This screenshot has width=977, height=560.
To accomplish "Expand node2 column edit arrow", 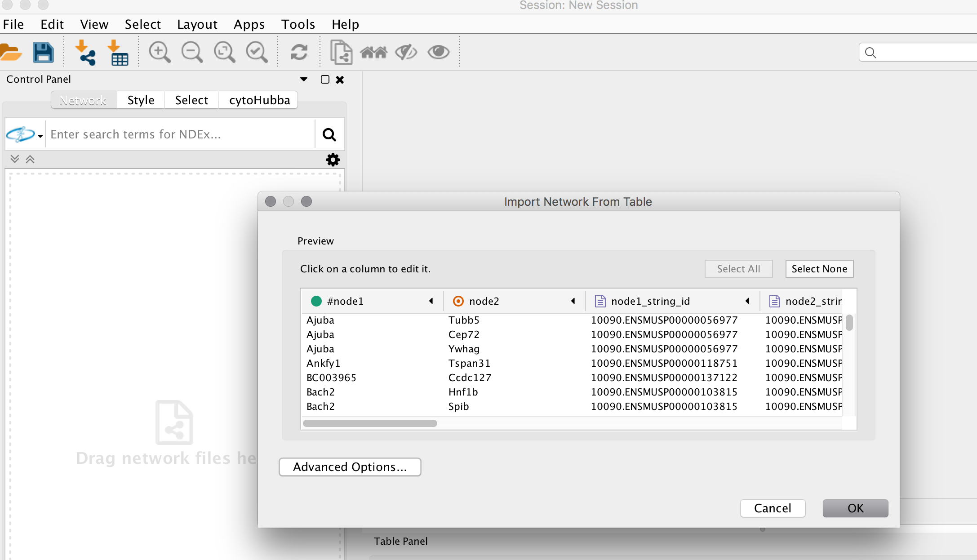I will click(573, 301).
